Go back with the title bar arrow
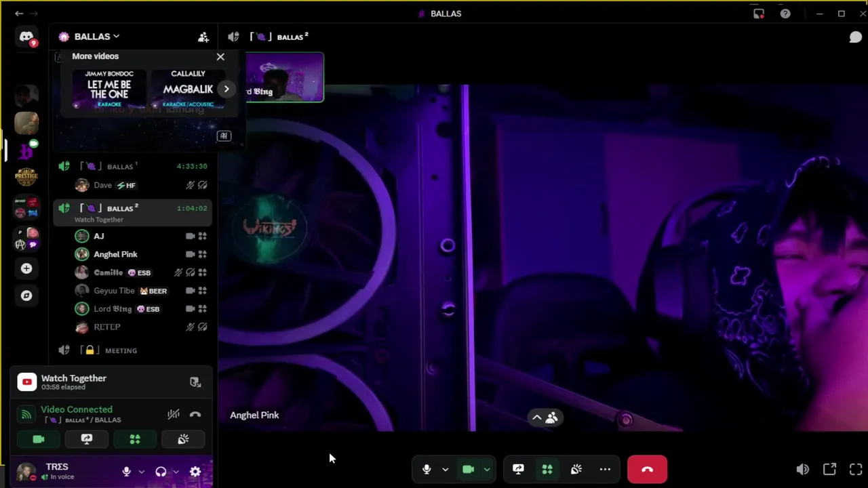 pyautogui.click(x=19, y=14)
